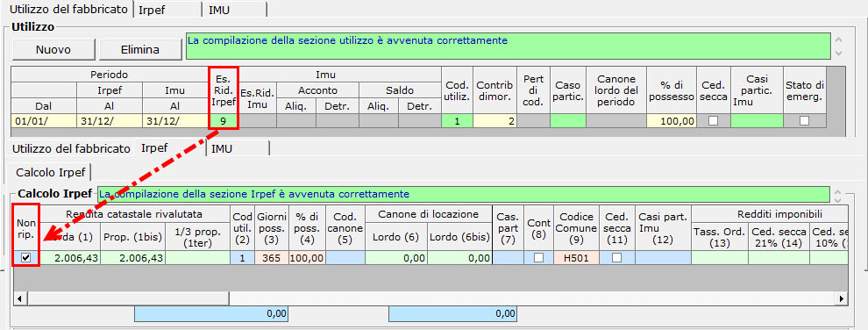Screen dimensions: 868x330
Task: Click the Nuovo button
Action: (x=53, y=49)
